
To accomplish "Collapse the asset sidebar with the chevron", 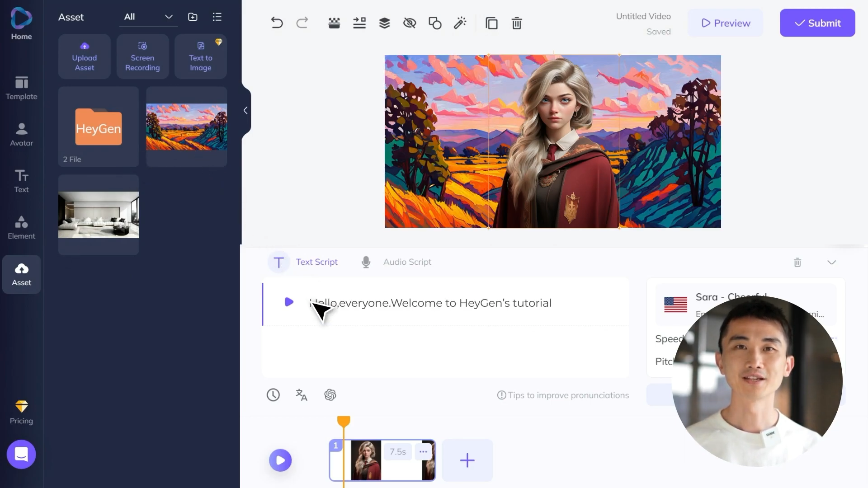I will 245,110.
